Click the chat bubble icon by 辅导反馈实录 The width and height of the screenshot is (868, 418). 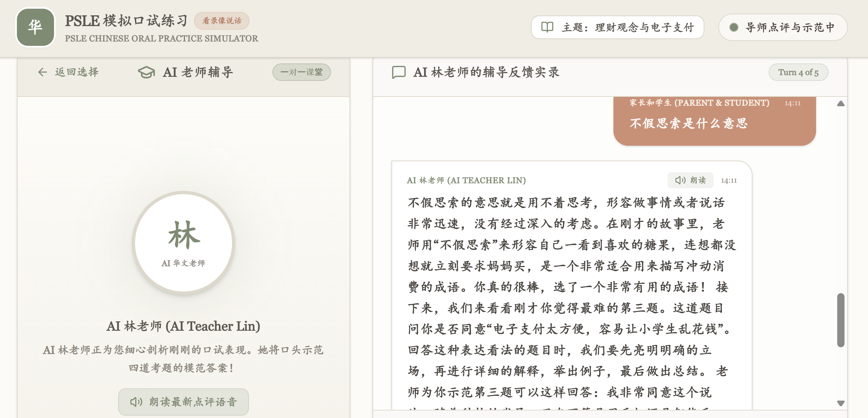click(x=399, y=72)
